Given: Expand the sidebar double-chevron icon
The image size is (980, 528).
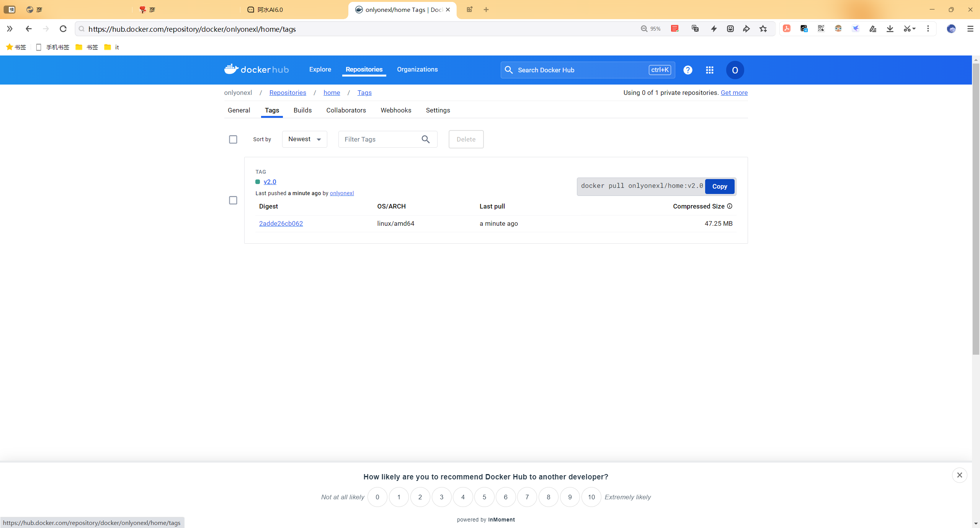Looking at the screenshot, I should tap(10, 29).
